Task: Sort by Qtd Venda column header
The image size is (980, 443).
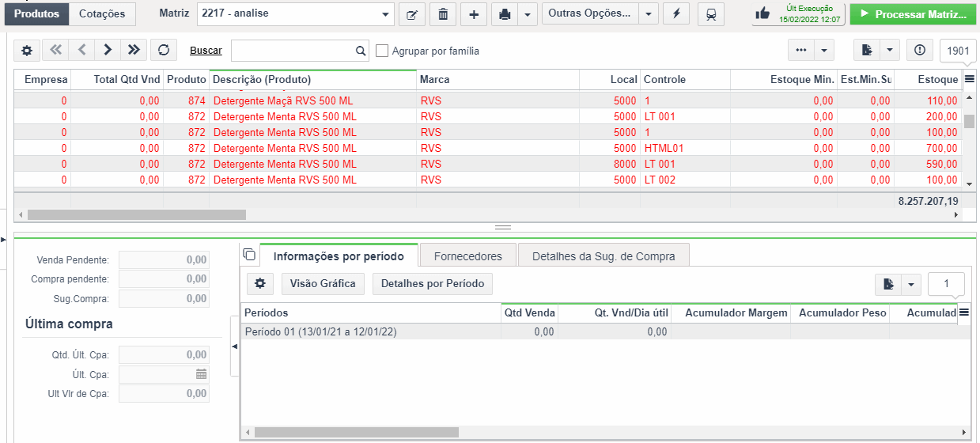Action: click(x=529, y=313)
